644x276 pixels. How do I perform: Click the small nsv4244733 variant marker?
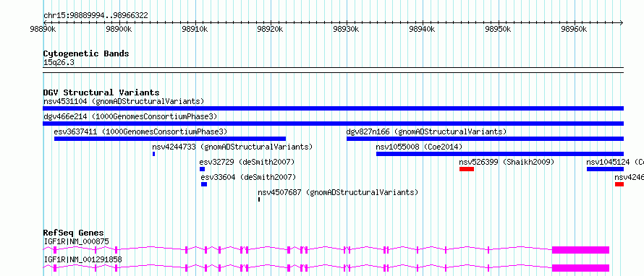(153, 154)
